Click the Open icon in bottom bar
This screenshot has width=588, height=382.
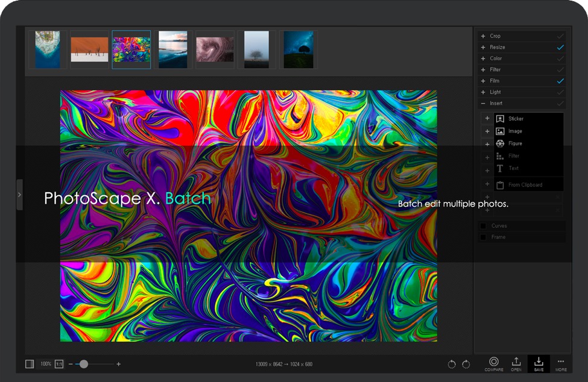point(516,363)
